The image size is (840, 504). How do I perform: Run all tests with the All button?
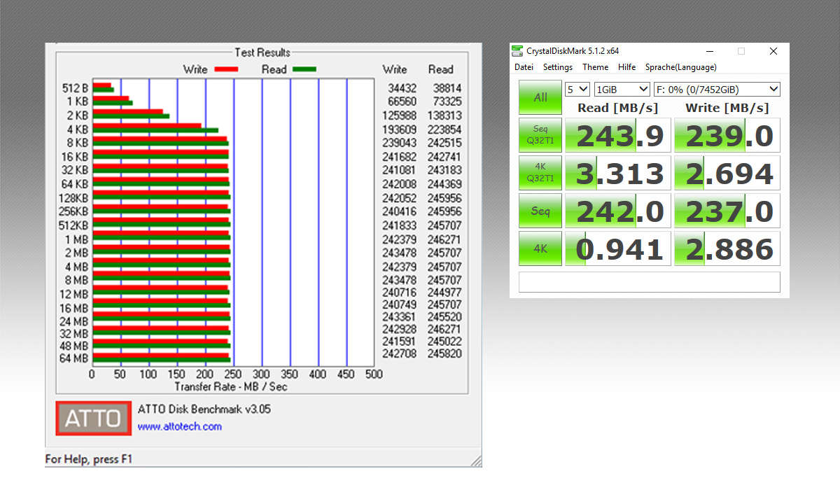click(540, 97)
